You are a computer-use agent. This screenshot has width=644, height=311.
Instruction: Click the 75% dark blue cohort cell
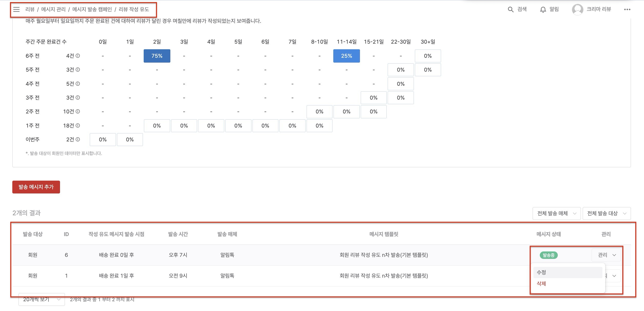[157, 56]
